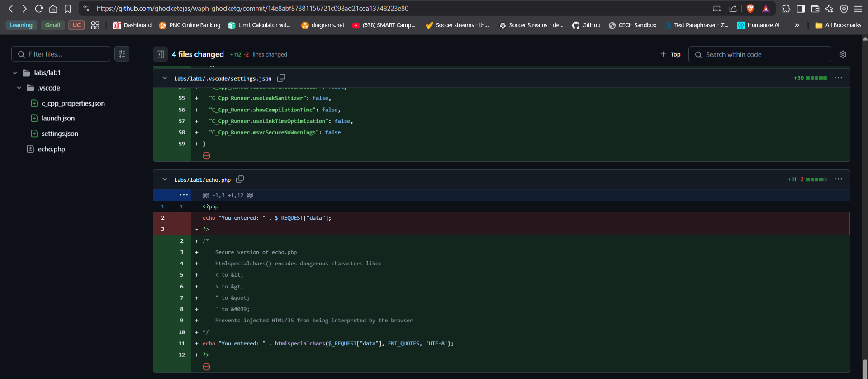View site information icon in address bar
868x379 pixels.
[86, 9]
